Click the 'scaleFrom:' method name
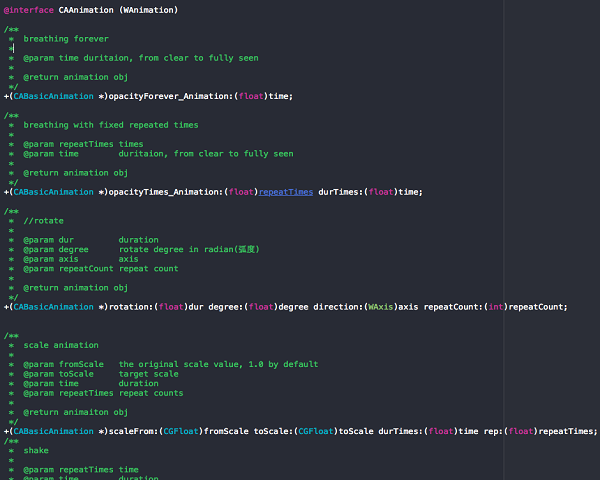This screenshot has height=480, width=600. (134, 431)
